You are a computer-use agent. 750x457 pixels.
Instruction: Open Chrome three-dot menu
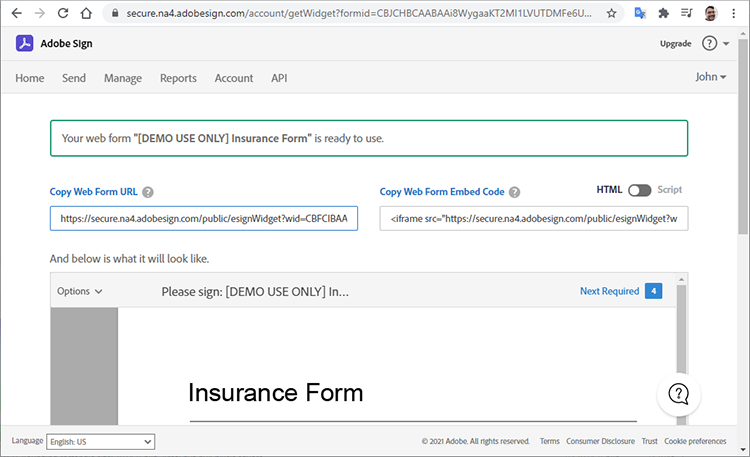pyautogui.click(x=733, y=13)
